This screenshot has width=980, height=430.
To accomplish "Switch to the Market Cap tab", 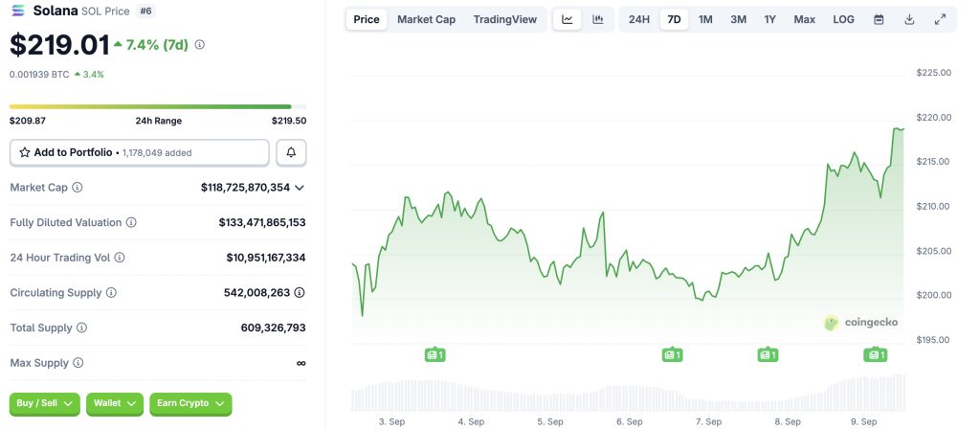I will (x=426, y=19).
